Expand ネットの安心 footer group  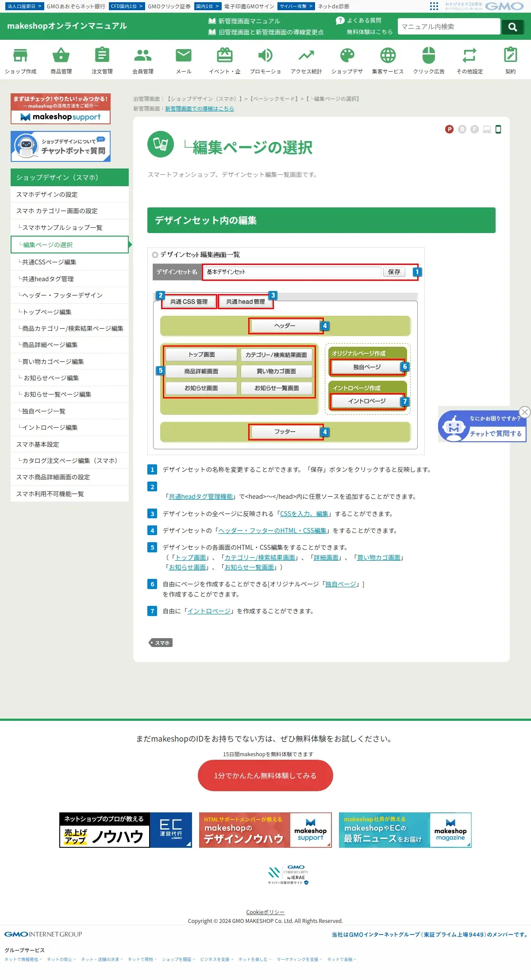click(62, 959)
